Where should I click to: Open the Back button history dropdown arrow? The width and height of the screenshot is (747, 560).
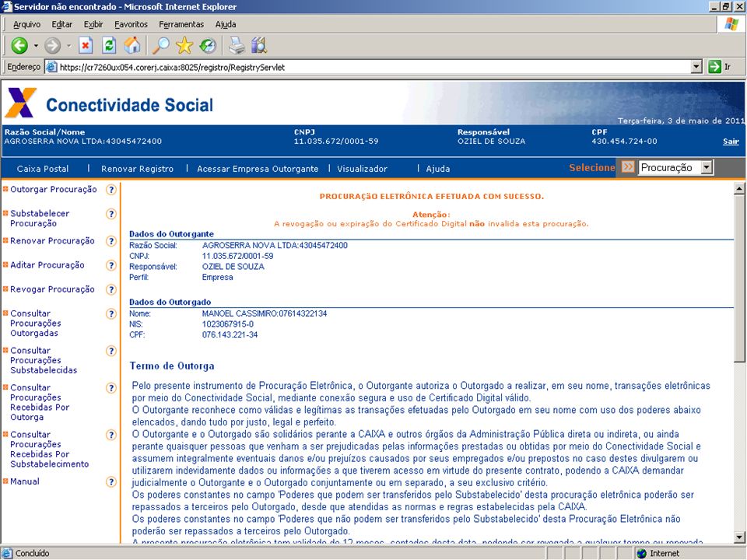(x=36, y=46)
